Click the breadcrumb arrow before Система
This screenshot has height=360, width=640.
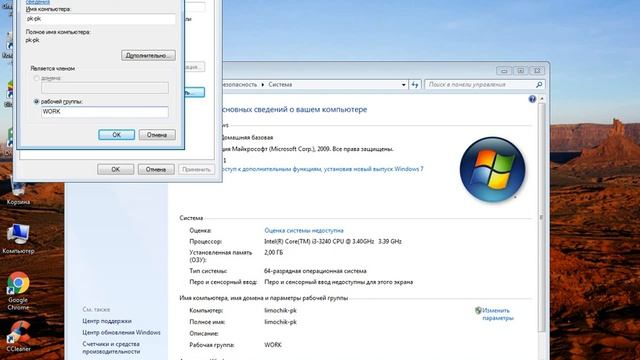pos(262,84)
